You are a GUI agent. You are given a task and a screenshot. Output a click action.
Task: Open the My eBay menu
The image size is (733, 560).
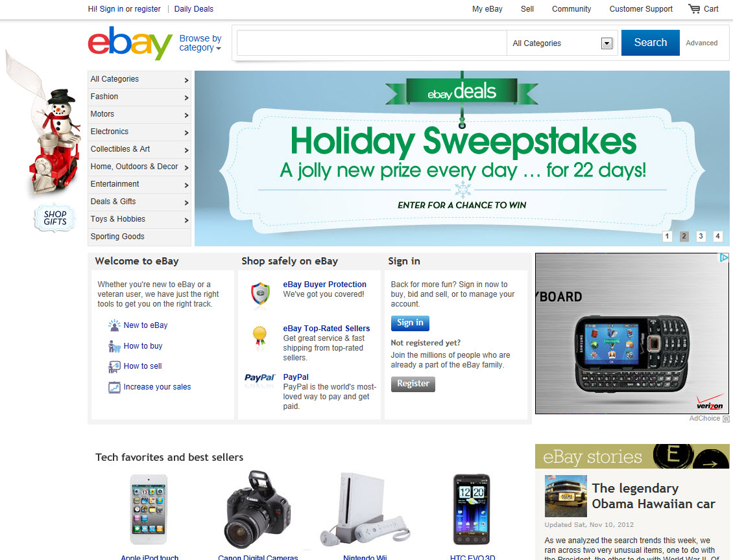(x=487, y=9)
